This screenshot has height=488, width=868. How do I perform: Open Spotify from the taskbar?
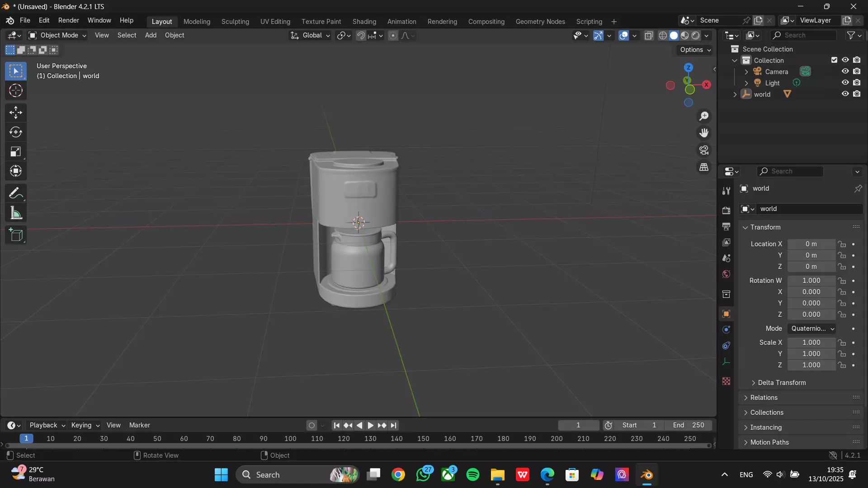pyautogui.click(x=473, y=475)
